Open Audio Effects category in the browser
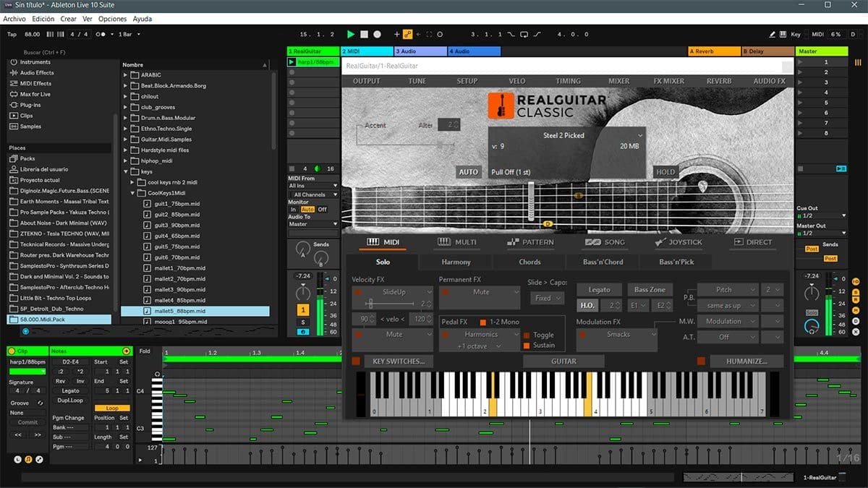Screen dimensions: 868x488 36,72
